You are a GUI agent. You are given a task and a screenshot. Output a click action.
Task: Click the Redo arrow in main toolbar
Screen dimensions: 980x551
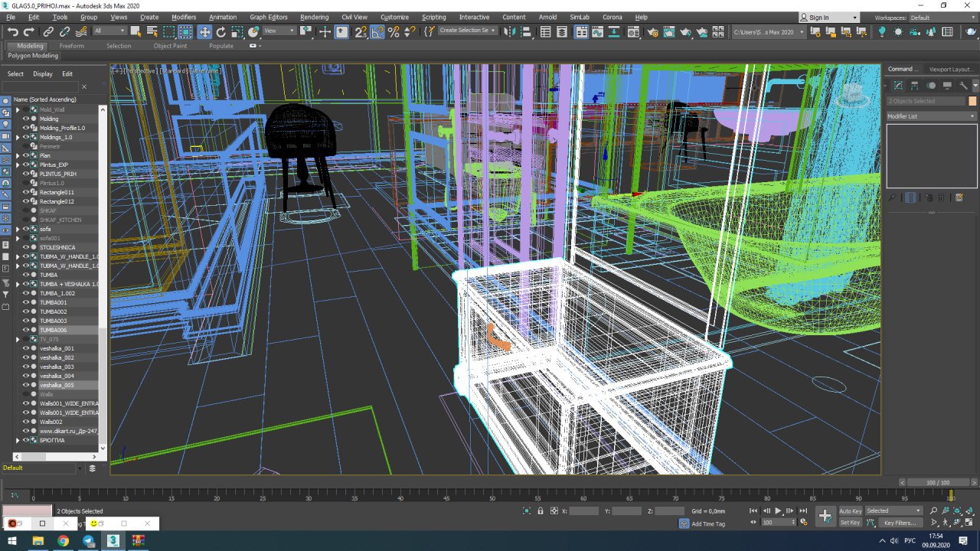click(x=29, y=31)
